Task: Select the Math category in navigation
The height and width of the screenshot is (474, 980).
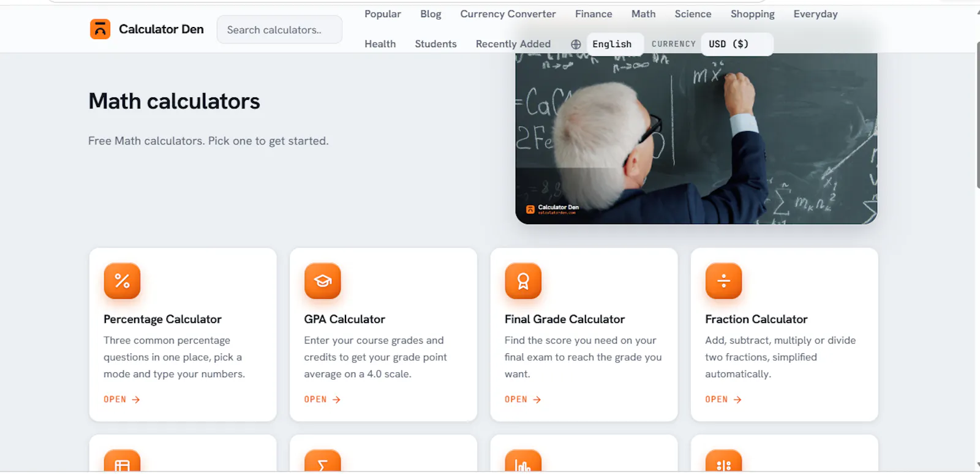Action: click(643, 14)
